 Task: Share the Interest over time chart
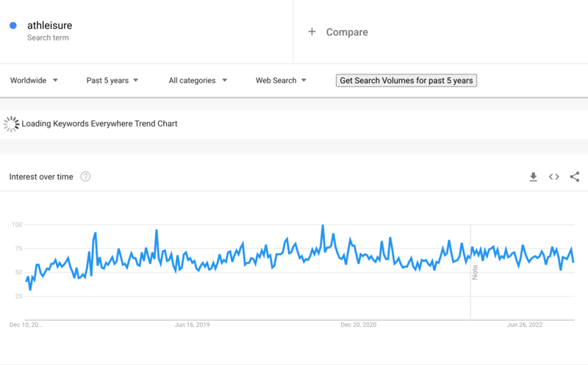(x=575, y=177)
